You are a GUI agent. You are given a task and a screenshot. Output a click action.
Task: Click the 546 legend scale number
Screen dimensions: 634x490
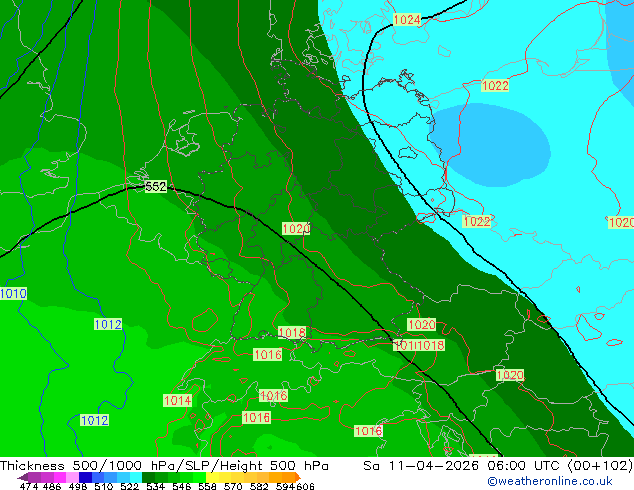[x=182, y=486]
